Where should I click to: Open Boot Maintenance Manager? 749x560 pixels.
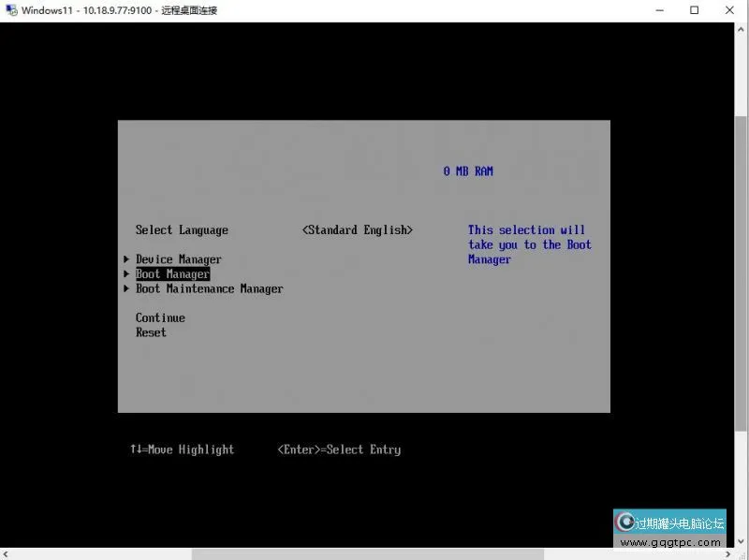[x=209, y=289]
